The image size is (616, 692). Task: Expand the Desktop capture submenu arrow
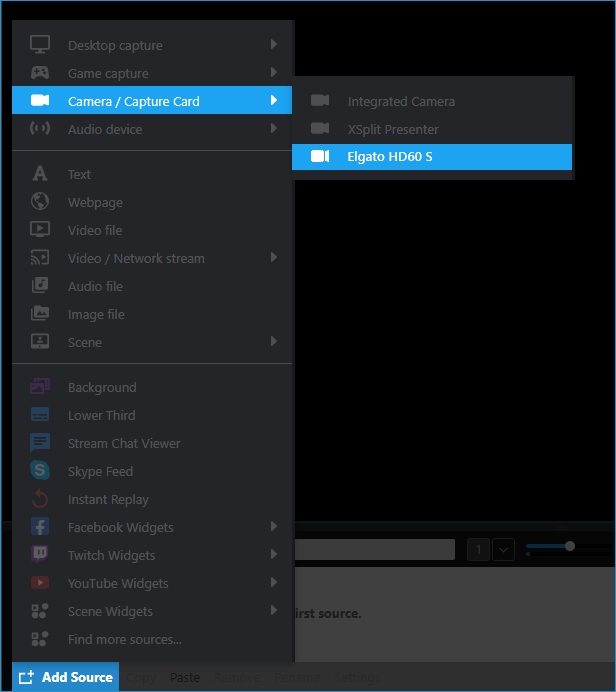274,44
